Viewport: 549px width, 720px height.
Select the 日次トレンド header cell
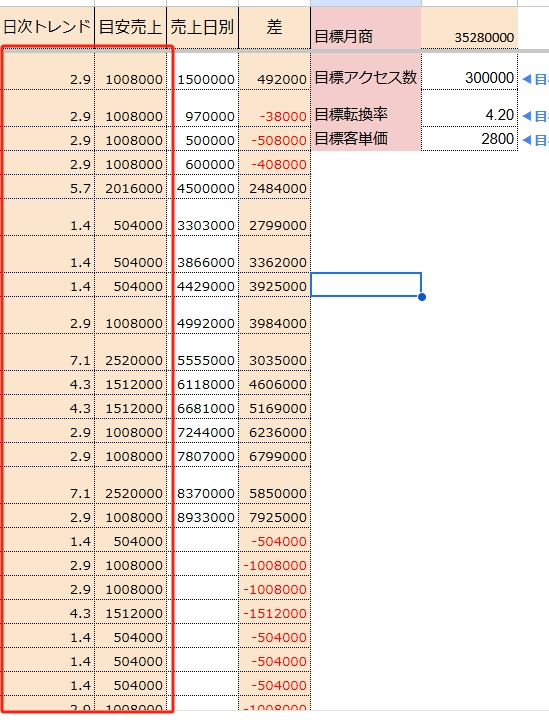(47, 28)
